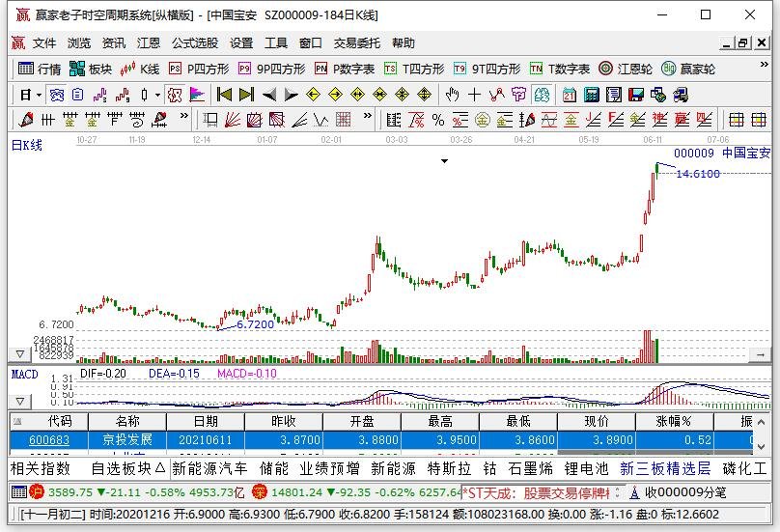Open the P数字表 tool

pyautogui.click(x=345, y=69)
